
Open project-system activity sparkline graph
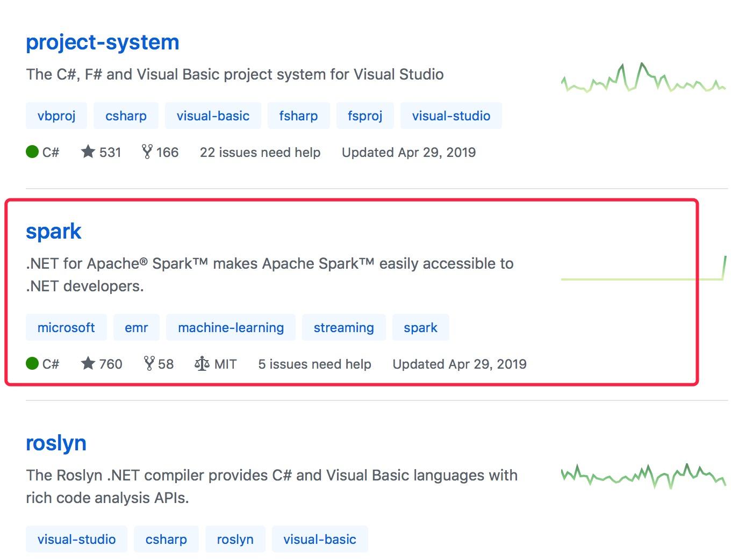643,78
